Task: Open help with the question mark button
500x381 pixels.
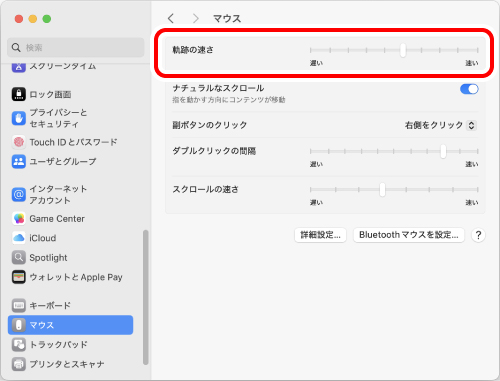Action: (x=478, y=235)
